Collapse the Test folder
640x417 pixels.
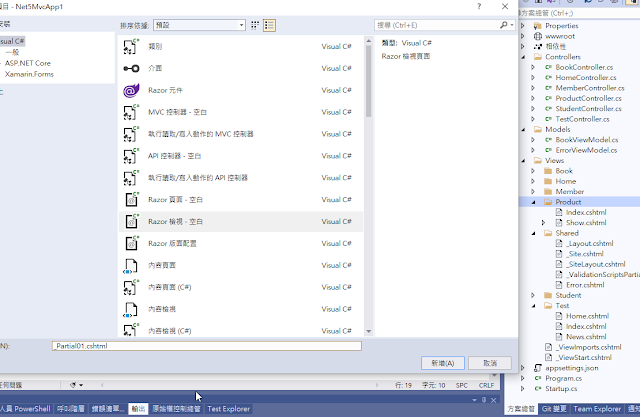[533, 306]
